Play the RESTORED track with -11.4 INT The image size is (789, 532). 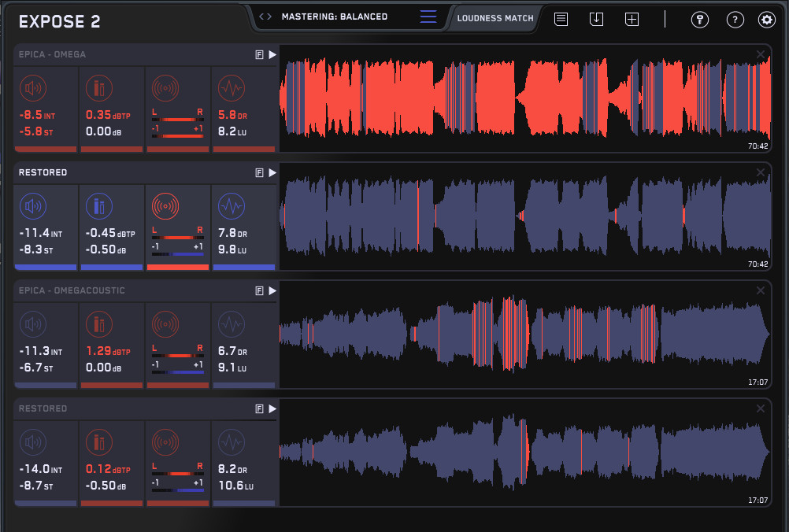coord(272,173)
